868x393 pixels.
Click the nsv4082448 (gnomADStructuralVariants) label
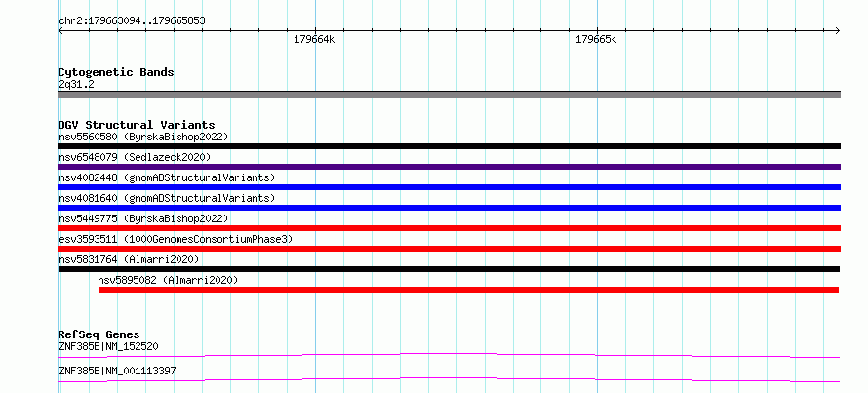(167, 177)
